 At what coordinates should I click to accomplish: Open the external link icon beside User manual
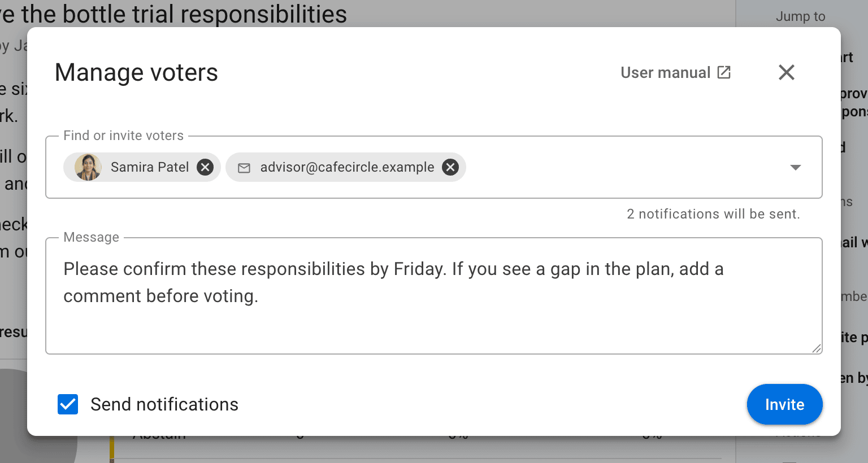[x=724, y=72]
